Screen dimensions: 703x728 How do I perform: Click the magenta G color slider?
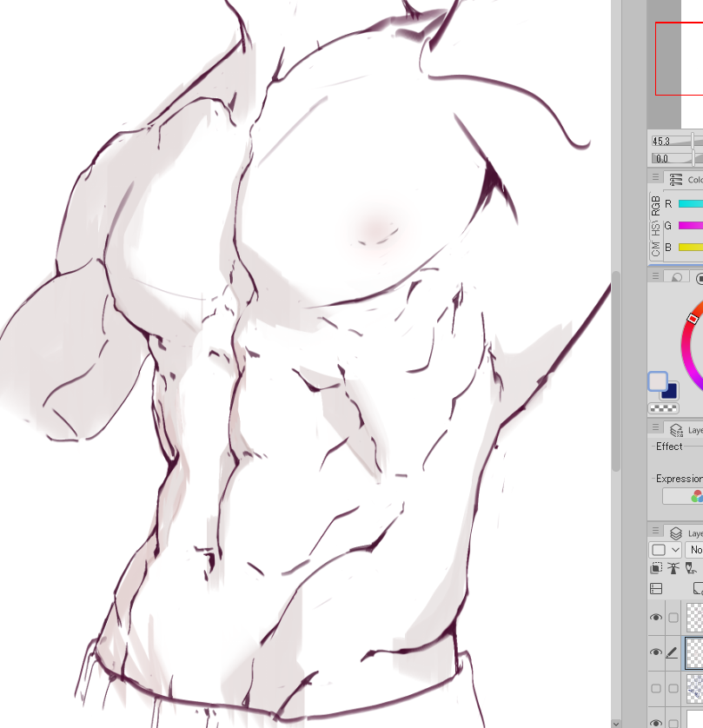tap(691, 225)
